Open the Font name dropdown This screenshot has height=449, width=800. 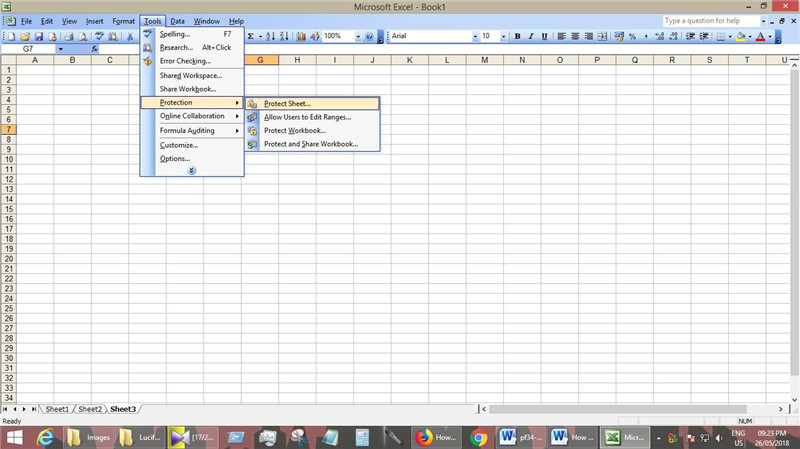475,36
